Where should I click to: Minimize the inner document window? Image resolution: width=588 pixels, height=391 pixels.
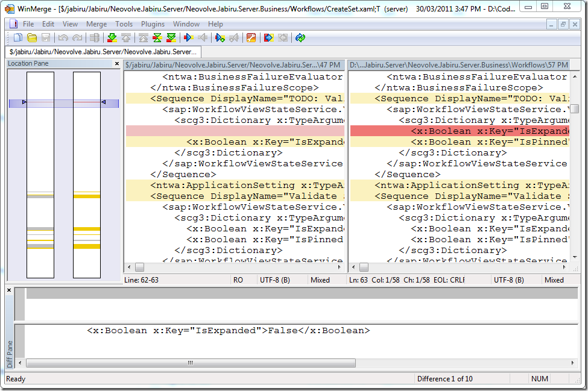click(551, 25)
